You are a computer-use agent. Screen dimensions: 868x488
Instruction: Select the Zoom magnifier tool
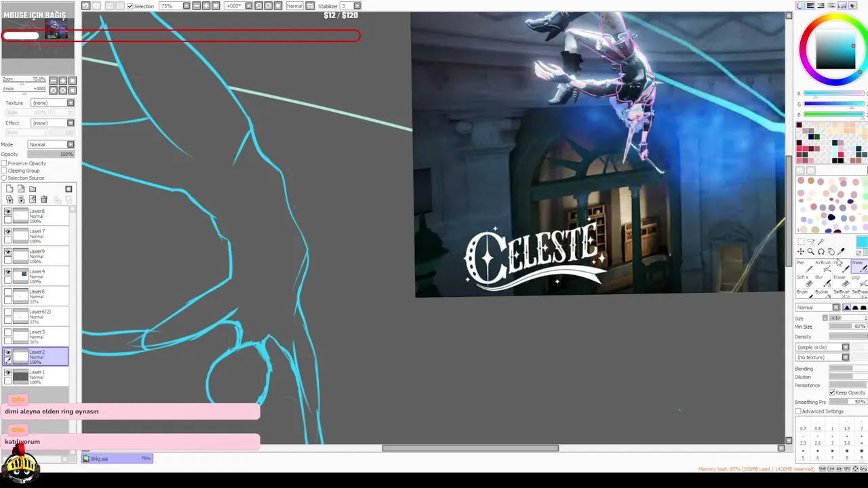point(811,252)
